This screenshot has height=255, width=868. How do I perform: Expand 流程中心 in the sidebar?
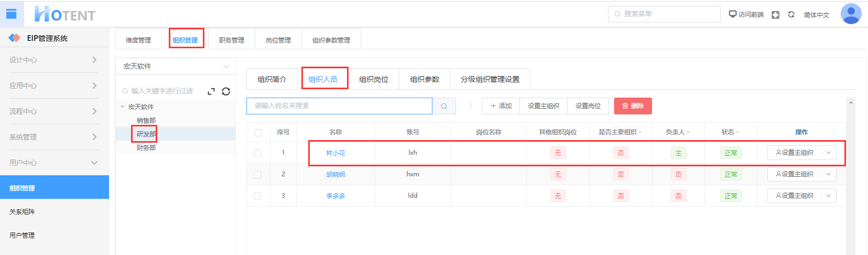coord(55,111)
